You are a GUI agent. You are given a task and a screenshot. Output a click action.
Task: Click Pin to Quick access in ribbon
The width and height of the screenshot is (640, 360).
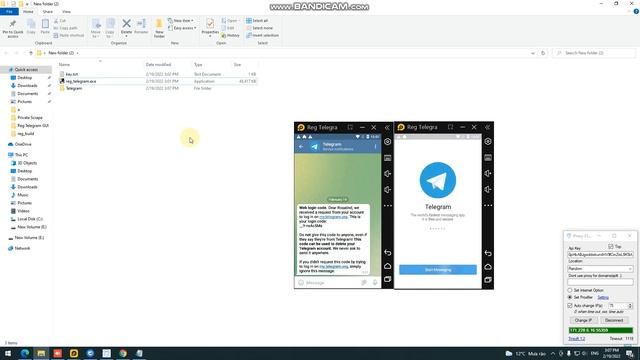tap(13, 28)
